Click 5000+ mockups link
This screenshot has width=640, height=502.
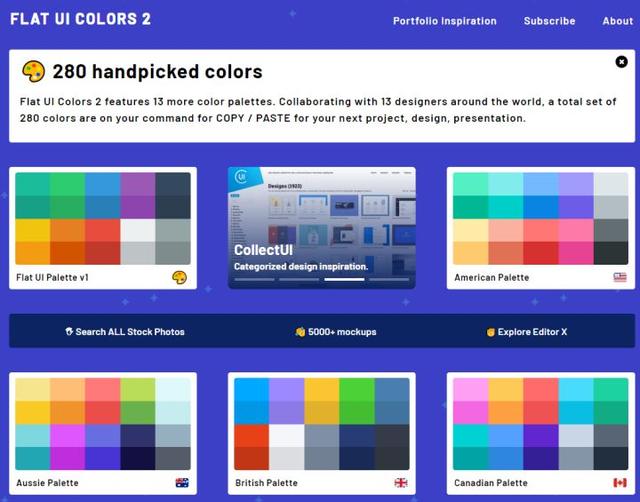pos(336,332)
